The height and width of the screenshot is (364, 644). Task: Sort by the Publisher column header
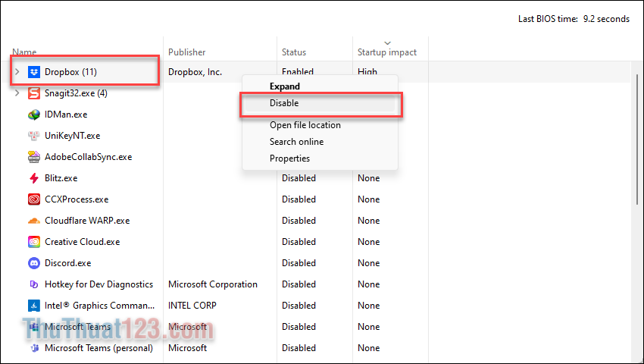[187, 52]
